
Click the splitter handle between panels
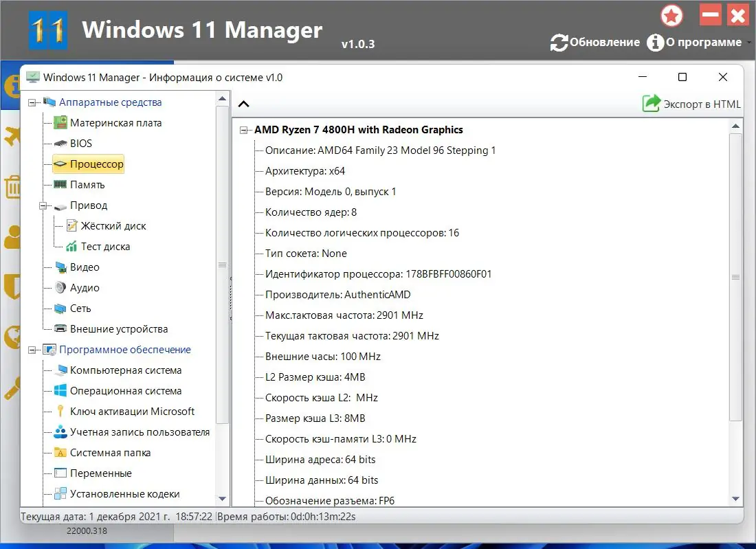point(230,299)
